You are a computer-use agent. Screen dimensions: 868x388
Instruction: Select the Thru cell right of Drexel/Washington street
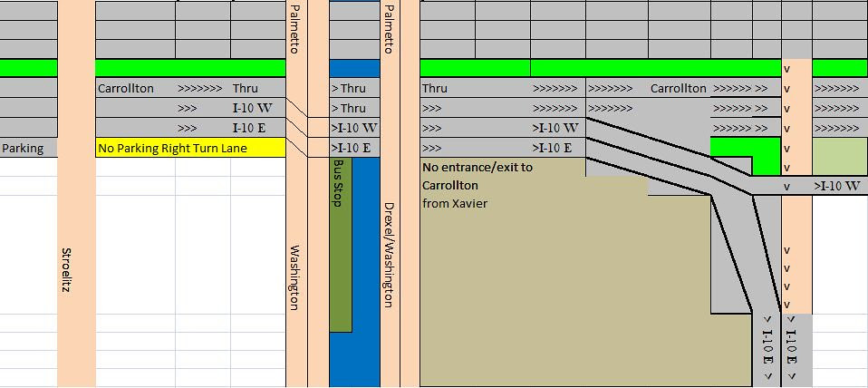click(x=448, y=88)
